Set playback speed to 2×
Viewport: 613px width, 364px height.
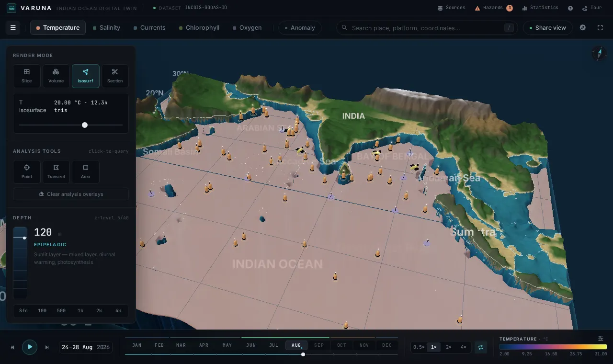449,347
